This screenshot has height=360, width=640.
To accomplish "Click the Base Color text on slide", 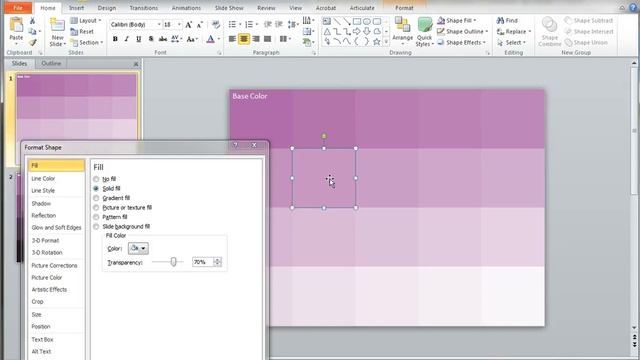I will (249, 96).
